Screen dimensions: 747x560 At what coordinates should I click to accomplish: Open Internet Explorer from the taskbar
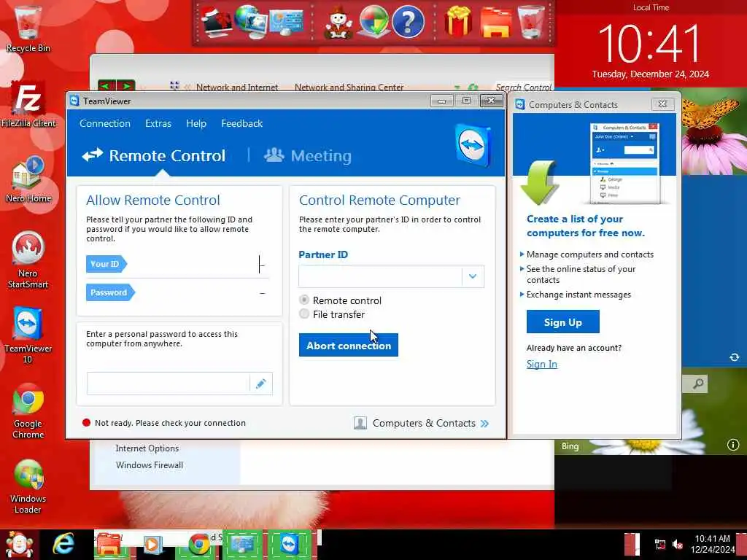coord(64,545)
